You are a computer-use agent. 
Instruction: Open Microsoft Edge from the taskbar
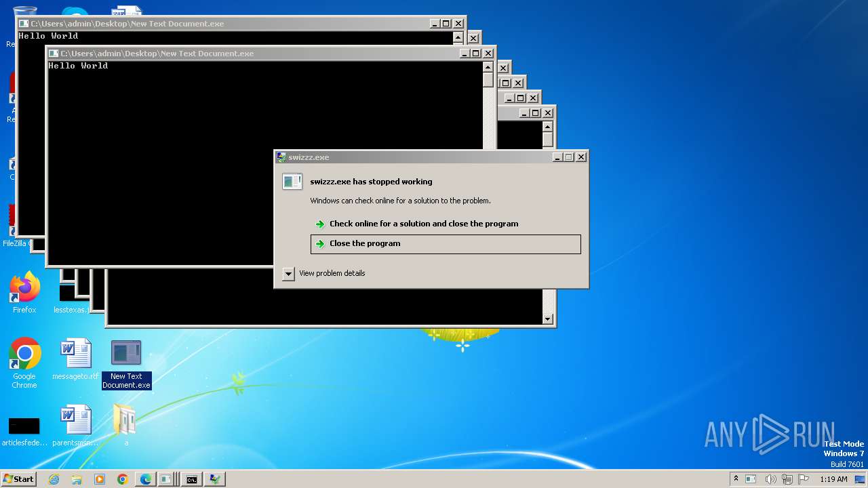click(x=146, y=479)
